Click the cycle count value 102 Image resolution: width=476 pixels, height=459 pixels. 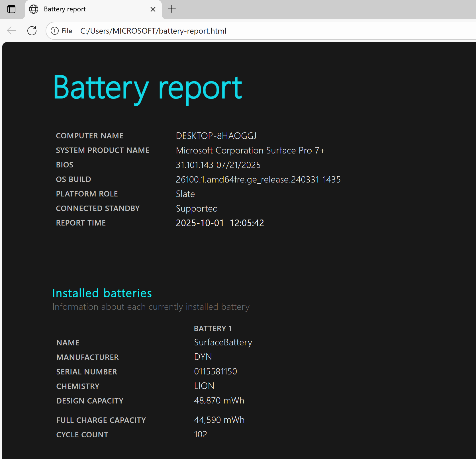coord(201,435)
